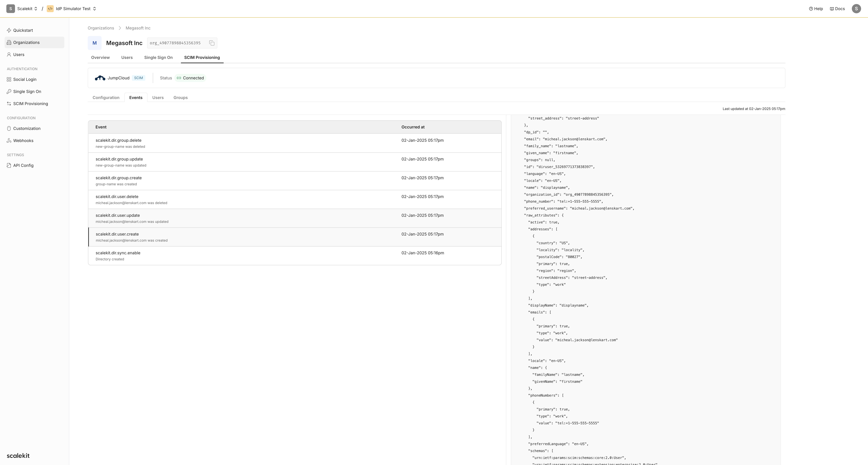This screenshot has height=465, width=868.
Task: Select the scalekit.dir.group.update event row
Action: tap(294, 162)
